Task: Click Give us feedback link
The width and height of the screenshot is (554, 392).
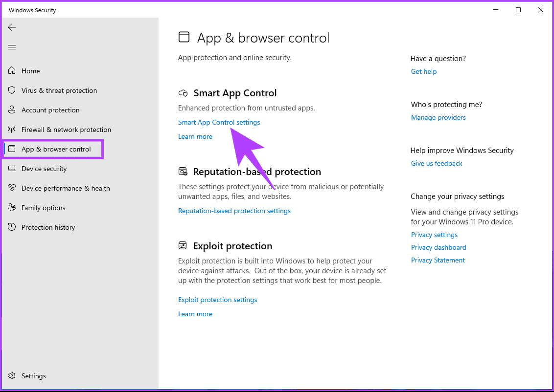Action: pyautogui.click(x=437, y=163)
